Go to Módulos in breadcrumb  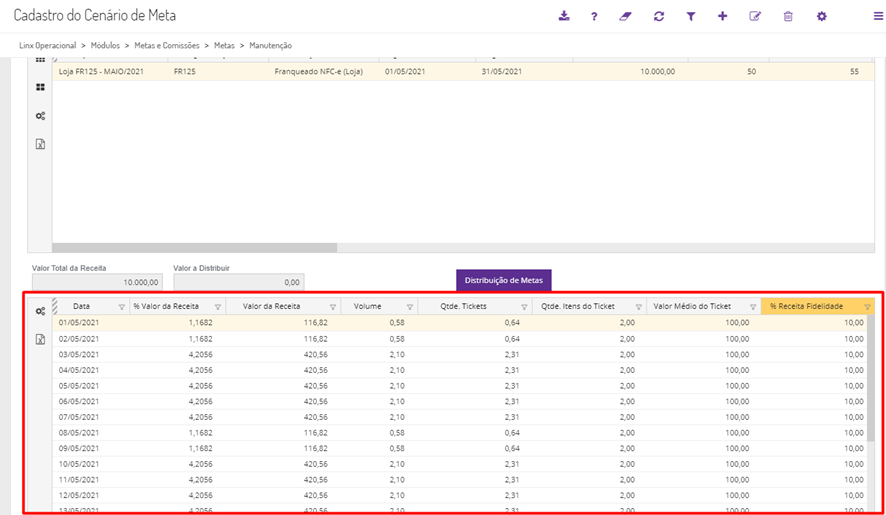[x=107, y=46]
